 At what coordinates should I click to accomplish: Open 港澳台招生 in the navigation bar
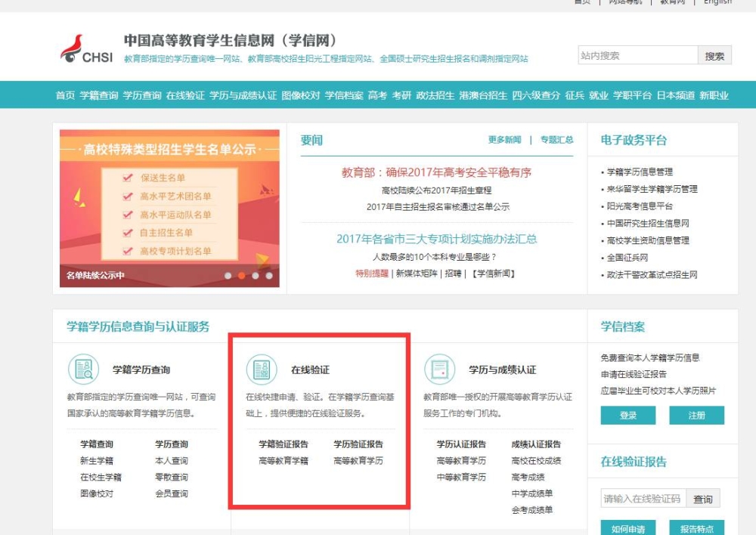pyautogui.click(x=483, y=95)
